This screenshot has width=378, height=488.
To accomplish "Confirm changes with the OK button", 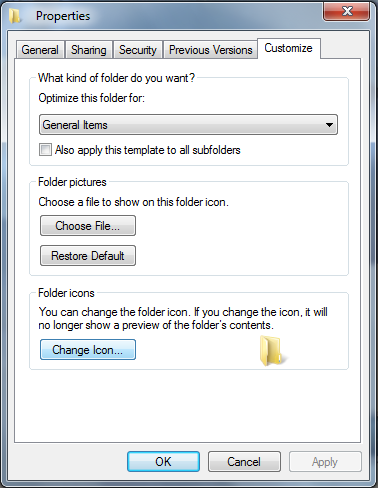I will coord(163,462).
